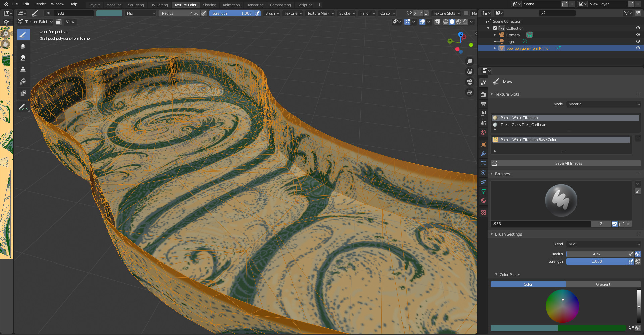Open the Render menu

point(40,4)
